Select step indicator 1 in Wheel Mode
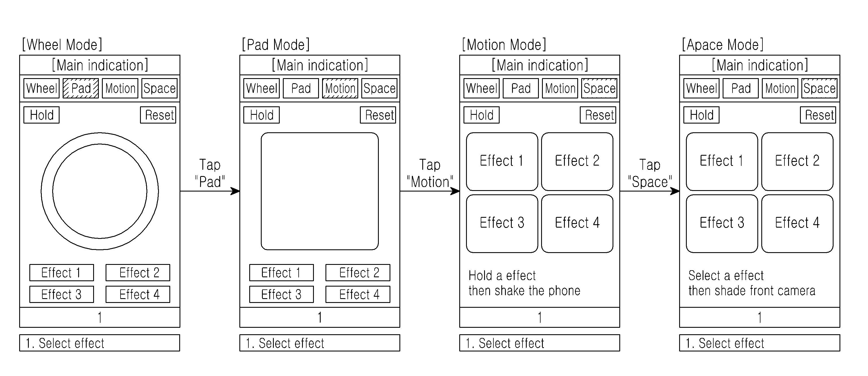 tap(108, 320)
